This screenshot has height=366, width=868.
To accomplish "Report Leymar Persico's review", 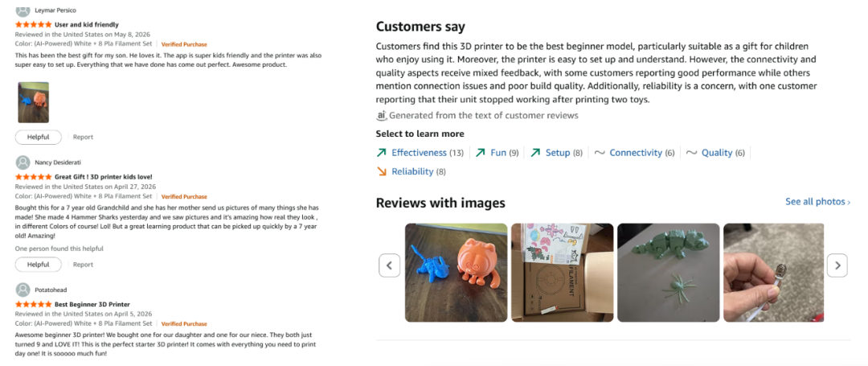I will coord(83,137).
